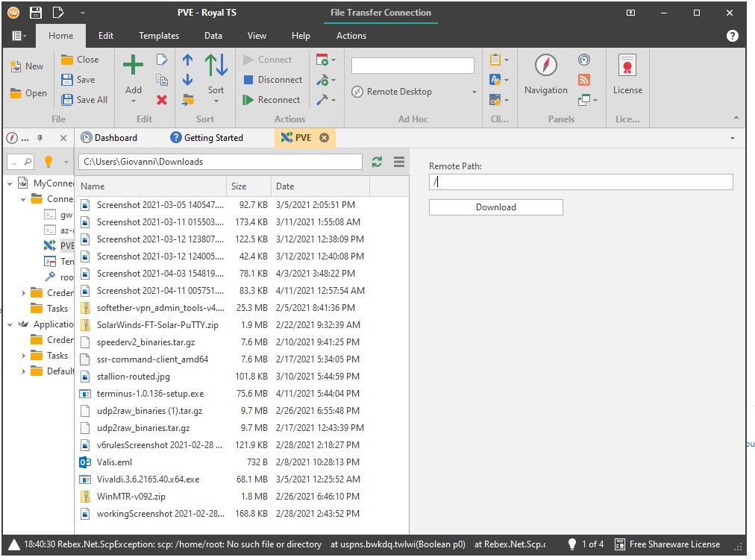755x560 pixels.
Task: Open the file browser hamburger menu
Action: point(399,162)
